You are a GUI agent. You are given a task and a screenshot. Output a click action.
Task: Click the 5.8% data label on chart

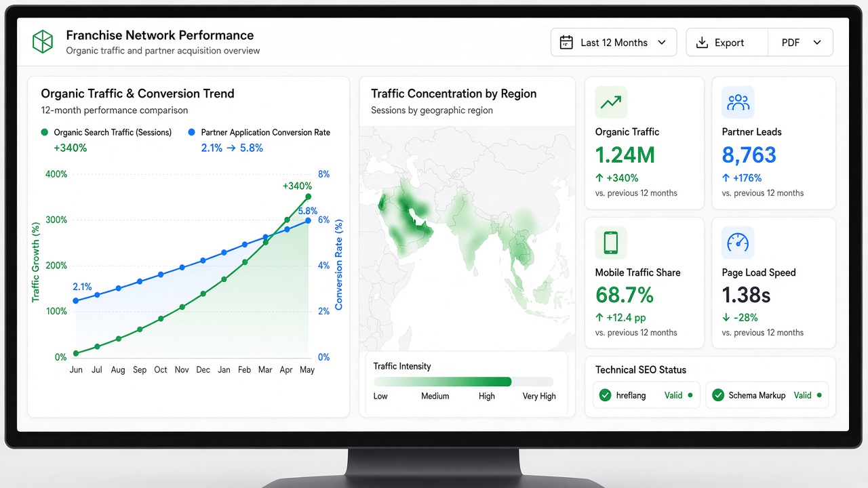tap(307, 211)
